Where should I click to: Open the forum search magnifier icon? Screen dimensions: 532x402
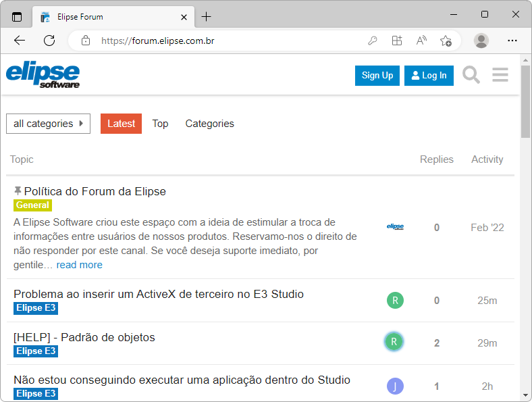[471, 75]
